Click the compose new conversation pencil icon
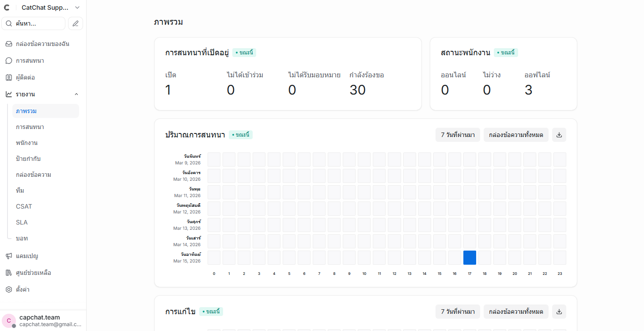Screen dimensions: 644x331 (x=76, y=23)
